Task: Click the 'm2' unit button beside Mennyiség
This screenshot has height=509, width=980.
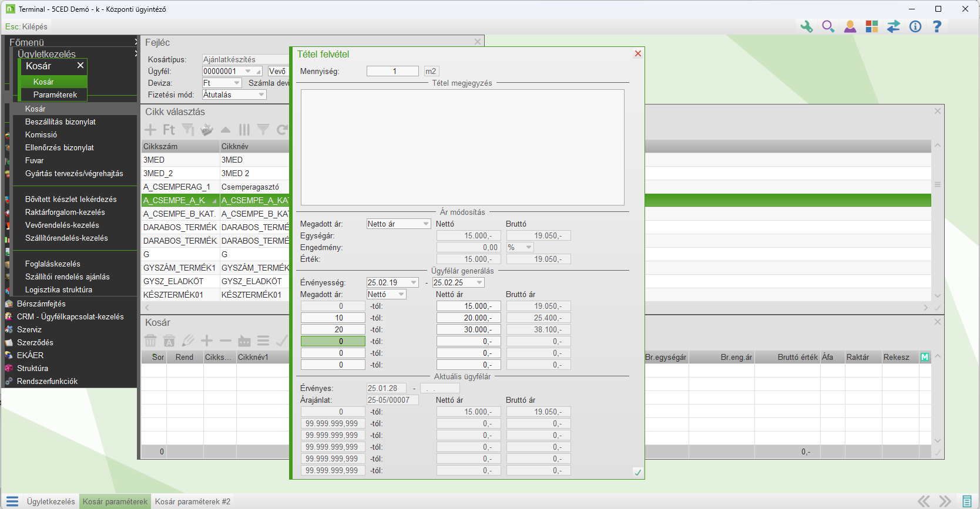Action: (x=431, y=71)
